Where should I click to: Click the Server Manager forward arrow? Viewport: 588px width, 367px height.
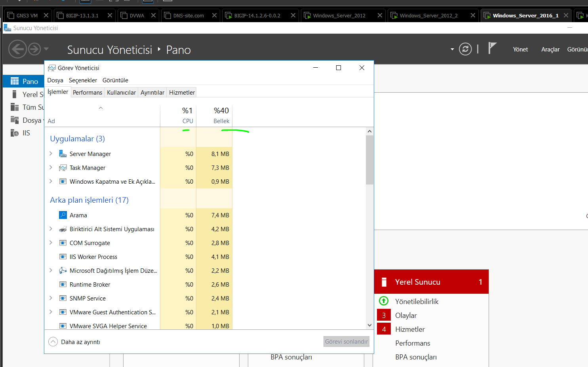tap(35, 49)
